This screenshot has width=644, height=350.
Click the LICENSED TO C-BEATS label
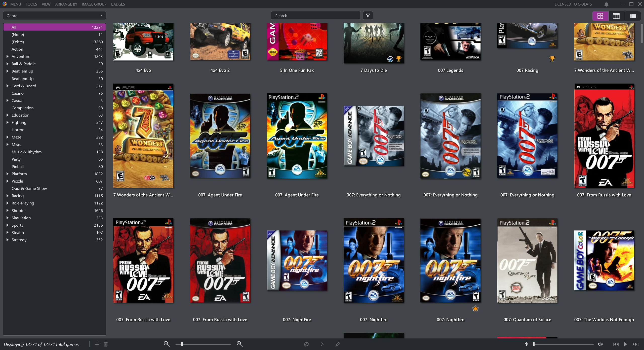pyautogui.click(x=573, y=4)
